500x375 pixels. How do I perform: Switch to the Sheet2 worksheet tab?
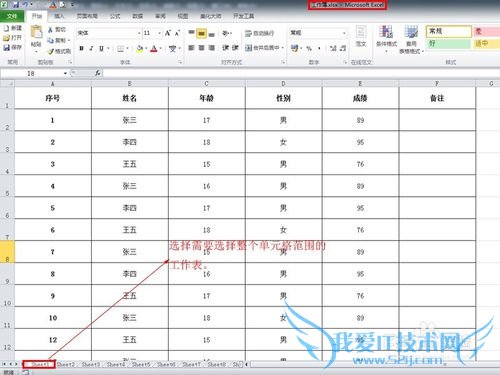point(66,364)
